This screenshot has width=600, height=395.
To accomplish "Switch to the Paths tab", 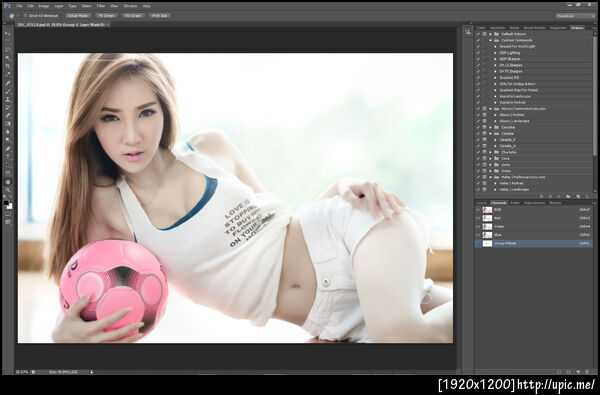I will coord(515,203).
